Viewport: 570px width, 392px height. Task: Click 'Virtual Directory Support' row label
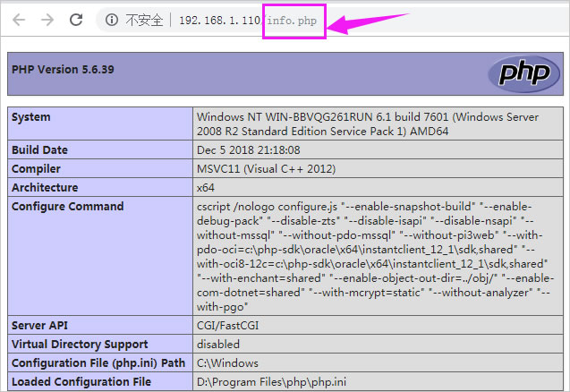pos(80,345)
